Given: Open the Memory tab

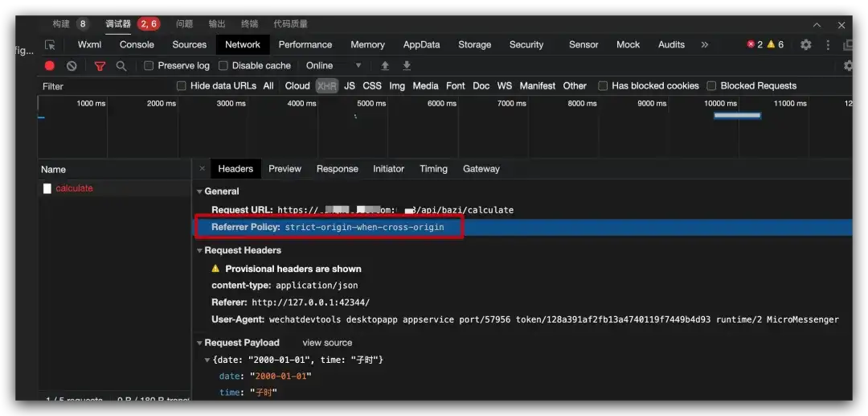Looking at the screenshot, I should pyautogui.click(x=367, y=45).
